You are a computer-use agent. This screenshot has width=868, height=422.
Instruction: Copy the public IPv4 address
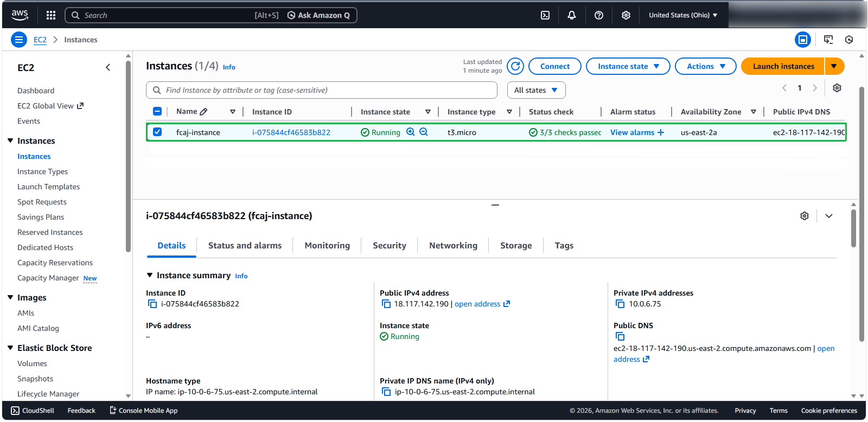(386, 304)
